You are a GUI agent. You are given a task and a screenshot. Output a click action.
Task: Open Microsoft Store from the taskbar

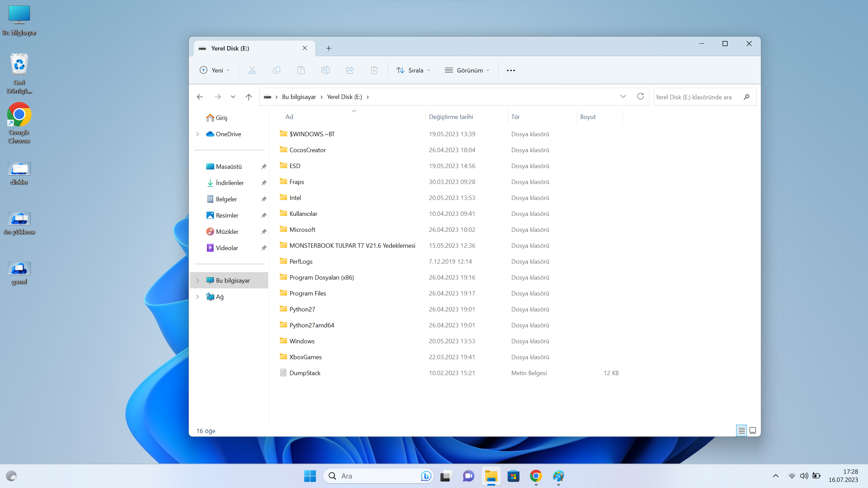point(513,476)
